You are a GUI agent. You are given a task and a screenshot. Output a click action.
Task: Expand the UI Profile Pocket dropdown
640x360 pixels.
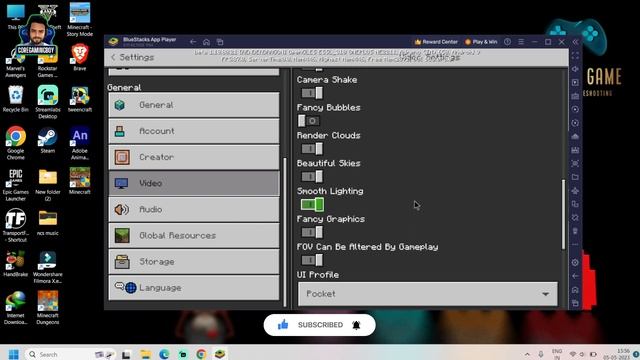click(x=427, y=294)
